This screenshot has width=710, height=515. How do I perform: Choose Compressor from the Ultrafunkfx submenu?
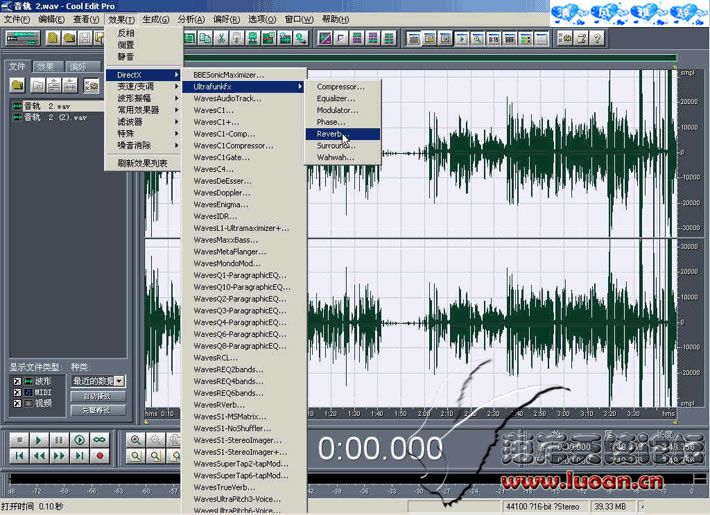[x=343, y=87]
